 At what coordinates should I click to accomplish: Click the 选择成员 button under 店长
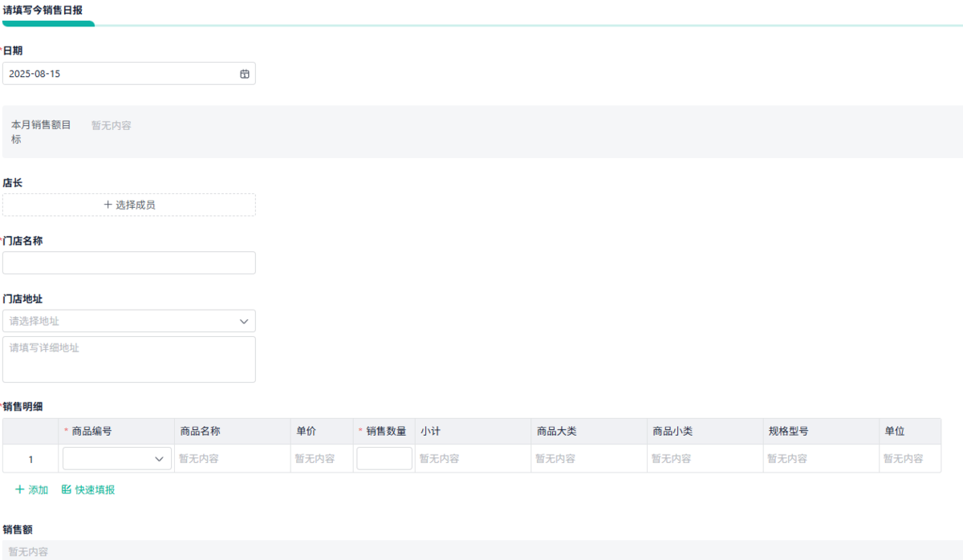point(129,205)
